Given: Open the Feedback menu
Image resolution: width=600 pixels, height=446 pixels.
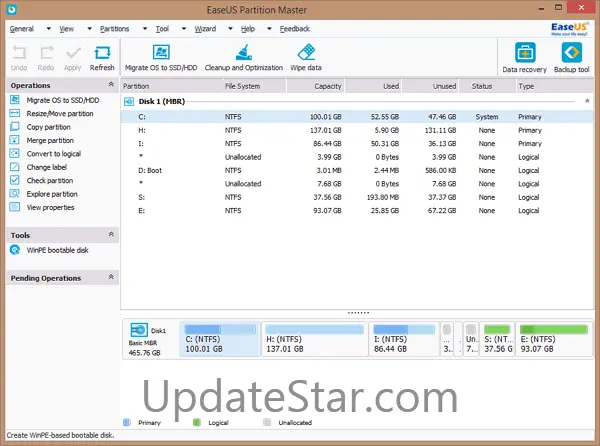Looking at the screenshot, I should 295,29.
